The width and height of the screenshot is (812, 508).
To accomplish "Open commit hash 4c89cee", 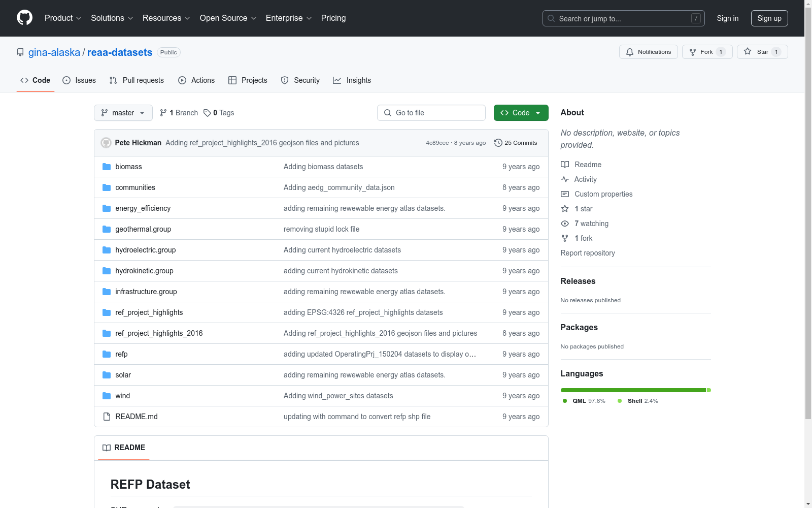I will tap(437, 143).
